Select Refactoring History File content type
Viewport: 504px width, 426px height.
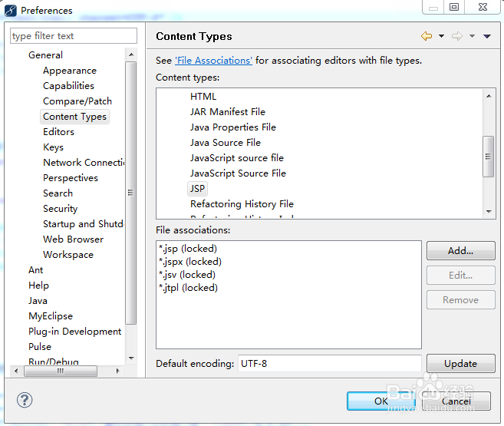[242, 204]
